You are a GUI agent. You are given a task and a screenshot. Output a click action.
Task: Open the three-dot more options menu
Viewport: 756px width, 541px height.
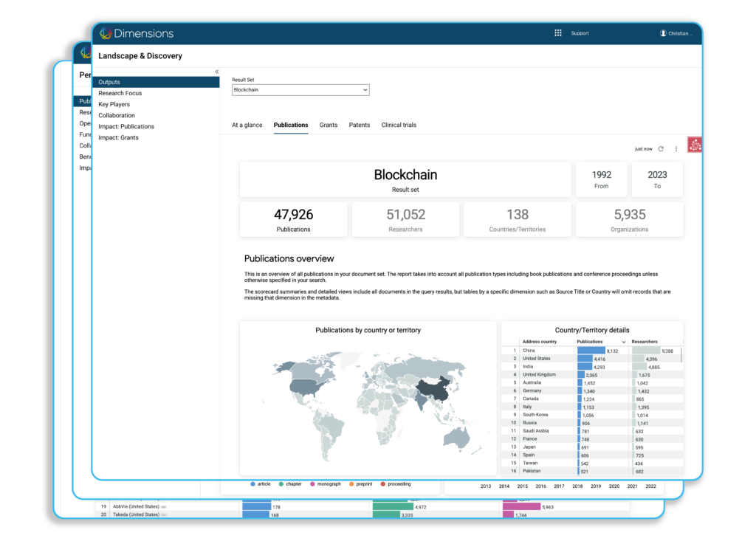676,149
